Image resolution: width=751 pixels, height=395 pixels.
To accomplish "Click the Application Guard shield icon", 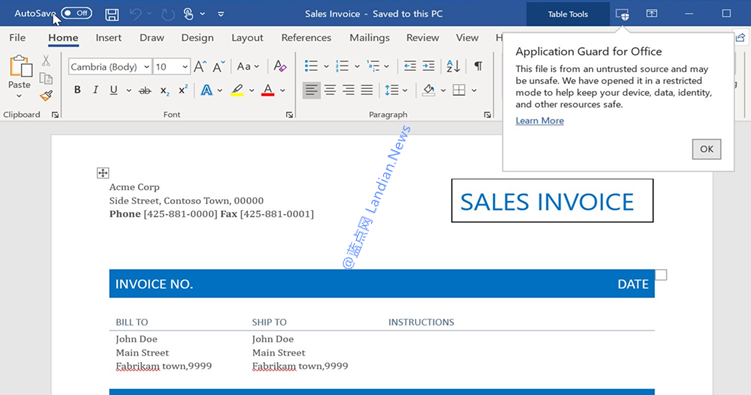I will [622, 14].
